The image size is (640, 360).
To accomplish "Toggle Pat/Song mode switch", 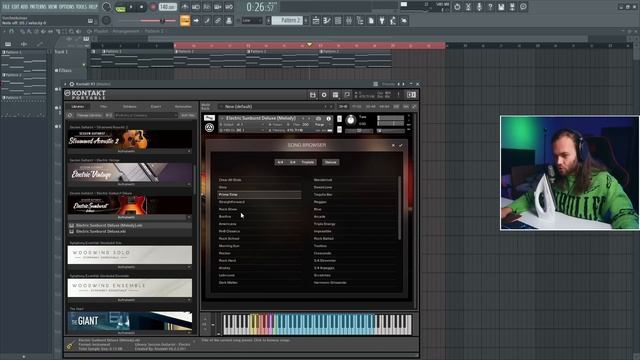I will coord(120,7).
